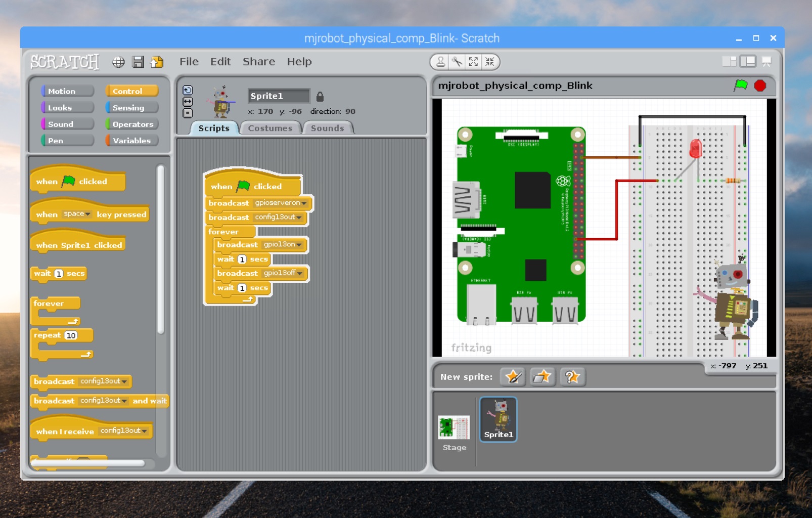This screenshot has height=518, width=812.
Task: Start the script with the green flag
Action: [x=741, y=85]
